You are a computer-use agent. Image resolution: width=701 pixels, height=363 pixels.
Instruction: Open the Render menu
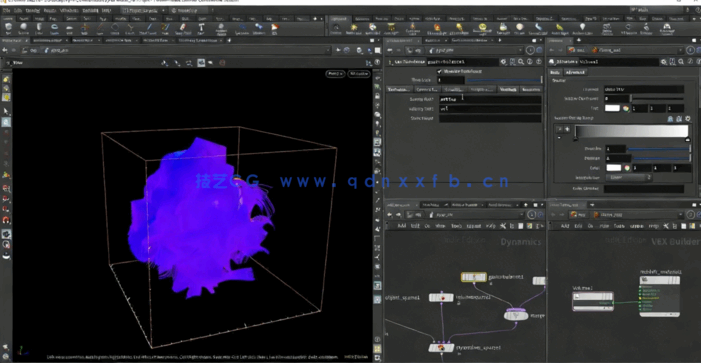(x=32, y=10)
